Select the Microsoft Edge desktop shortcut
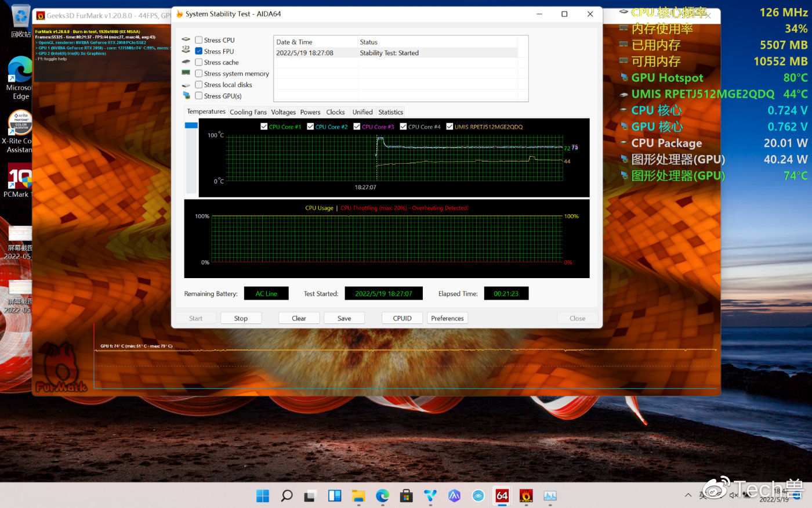This screenshot has height=508, width=812. [20, 78]
